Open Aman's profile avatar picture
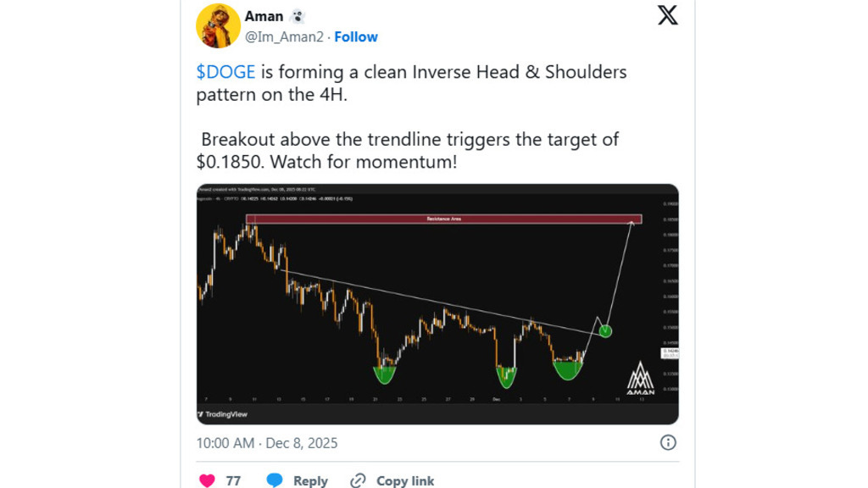 tap(218, 25)
